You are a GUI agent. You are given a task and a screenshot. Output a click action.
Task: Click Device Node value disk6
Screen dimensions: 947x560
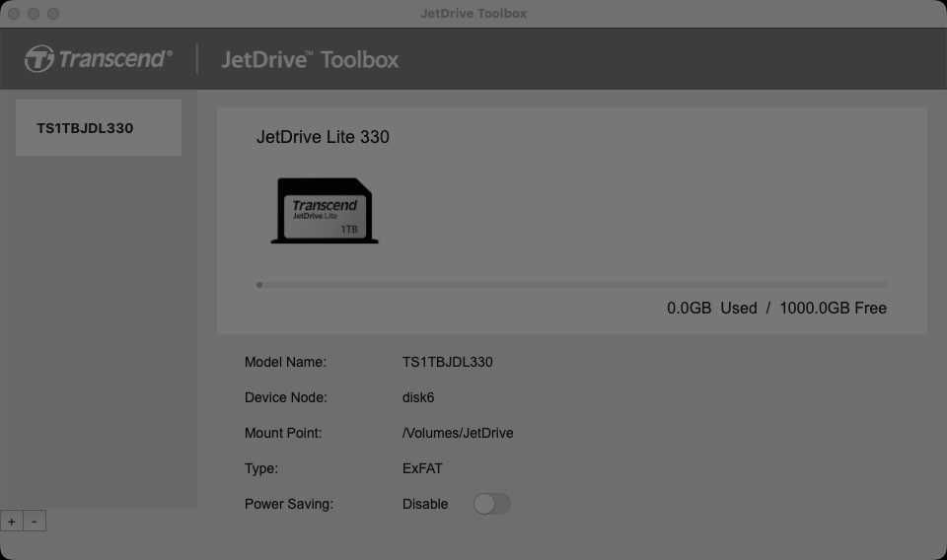coord(418,397)
